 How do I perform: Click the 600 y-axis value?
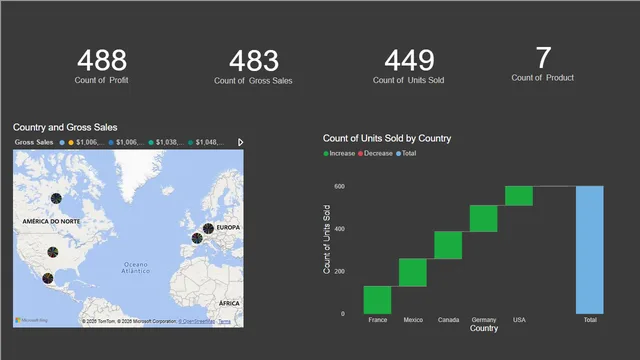tap(340, 186)
